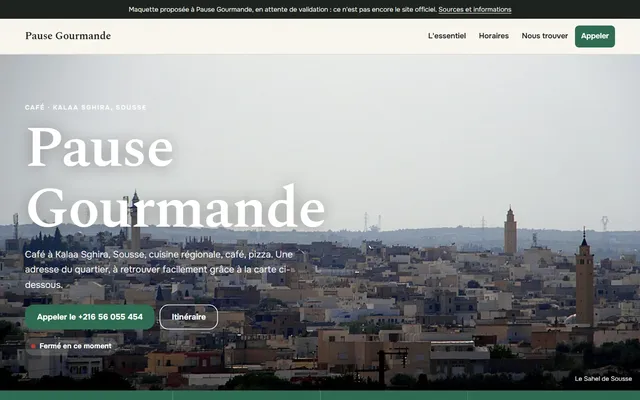Click the Le Sahel de Sousse photo caption
The width and height of the screenshot is (640, 400).
point(603,378)
